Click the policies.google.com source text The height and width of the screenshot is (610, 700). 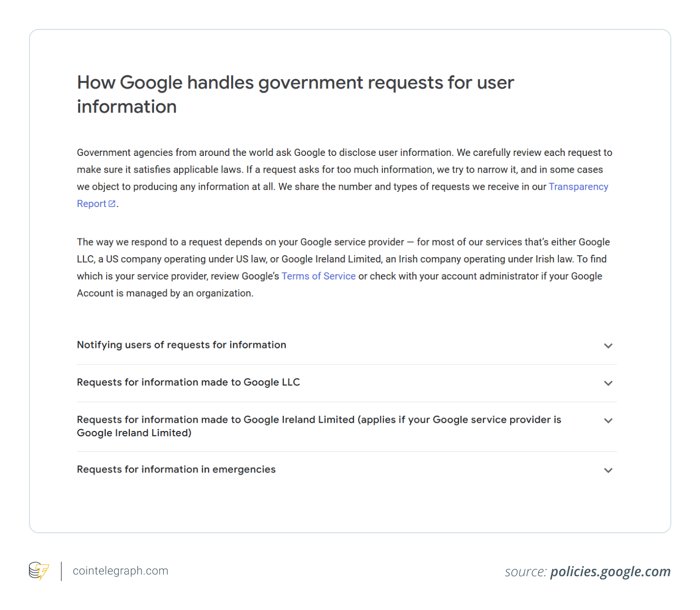610,571
